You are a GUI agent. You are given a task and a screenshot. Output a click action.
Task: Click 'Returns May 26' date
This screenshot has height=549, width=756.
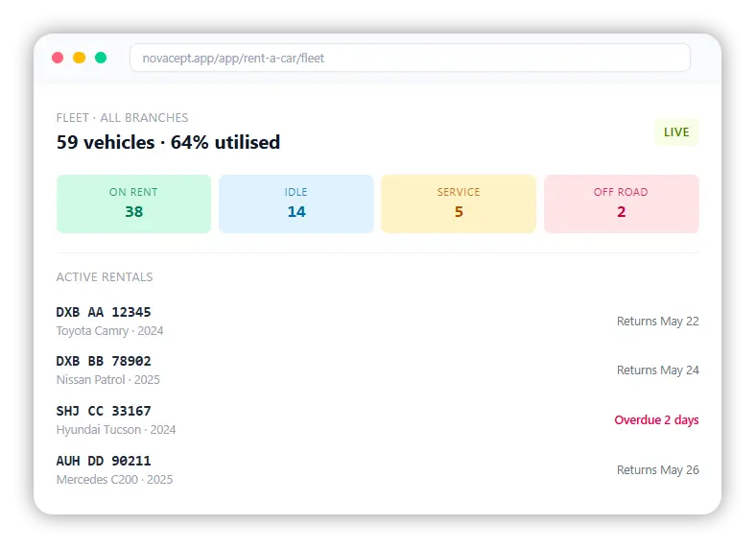pyautogui.click(x=657, y=470)
